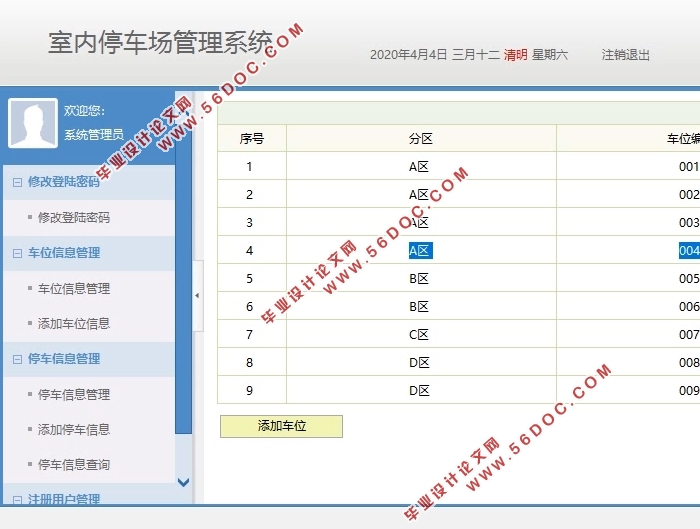The image size is (700, 529).
Task: Click the C区 cell in row 7
Action: [419, 335]
